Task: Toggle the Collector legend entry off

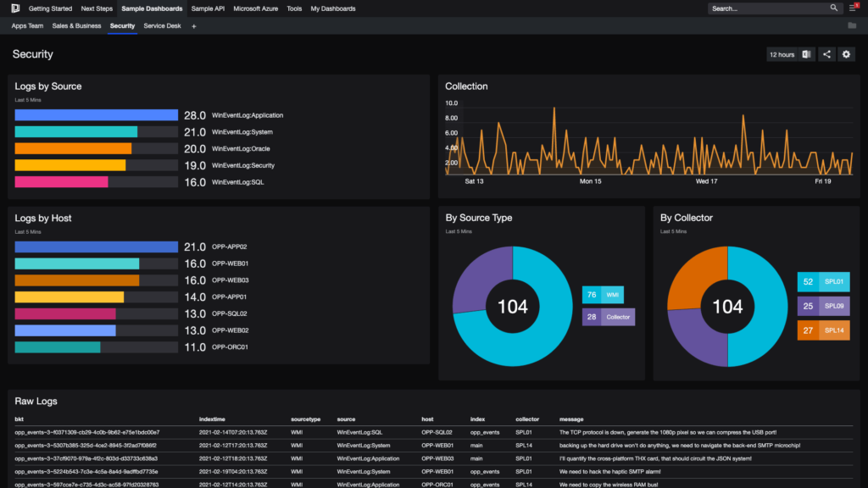Action: (x=607, y=316)
